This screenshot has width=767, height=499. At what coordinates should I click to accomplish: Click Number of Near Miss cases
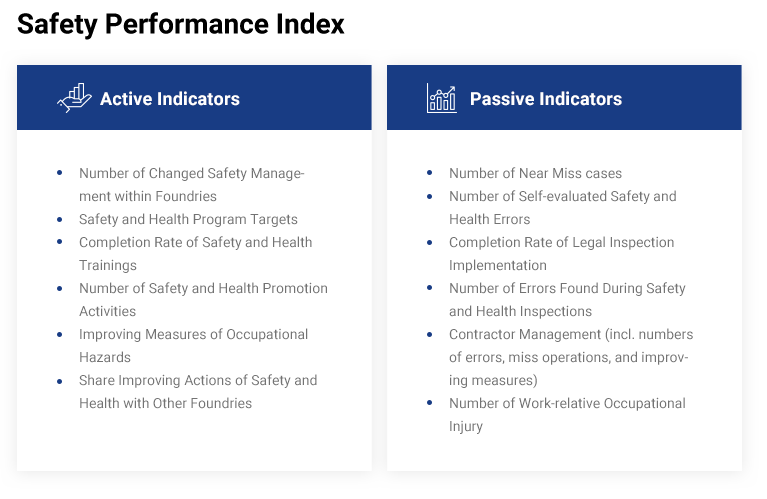[x=535, y=173]
